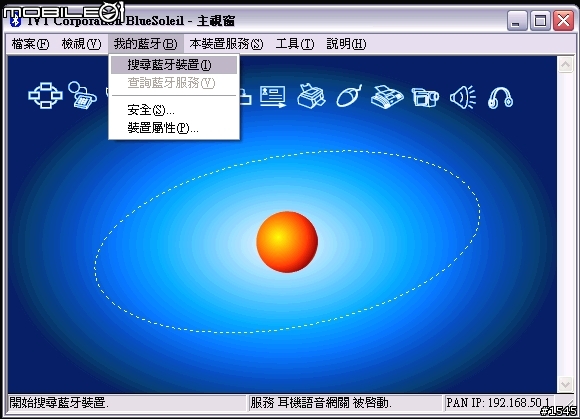Click the scrollbar down arrow
The height and width of the screenshot is (419, 580).
(565, 384)
